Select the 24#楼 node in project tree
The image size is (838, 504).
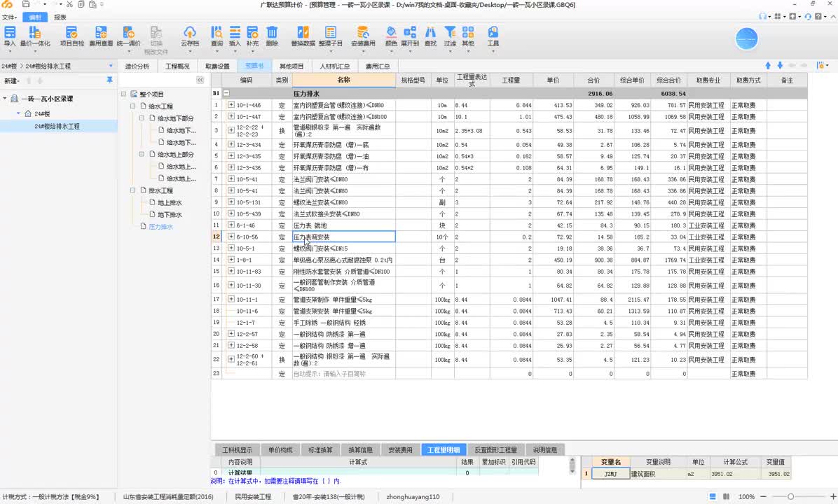point(41,113)
